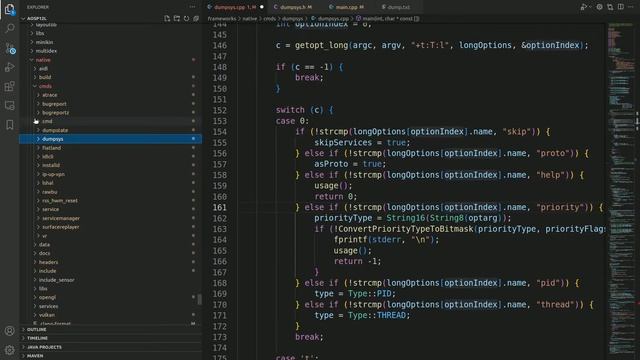Viewport: 640px width, 360px height.
Task: Click 'frameworks' in the breadcrumb
Action: coord(222,18)
